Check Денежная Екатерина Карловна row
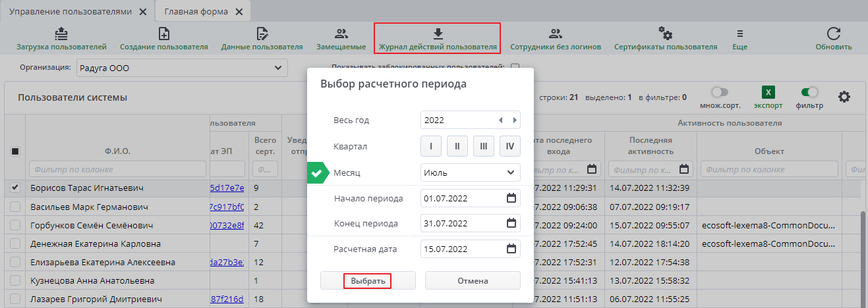This screenshot has height=308, width=868. point(15,244)
